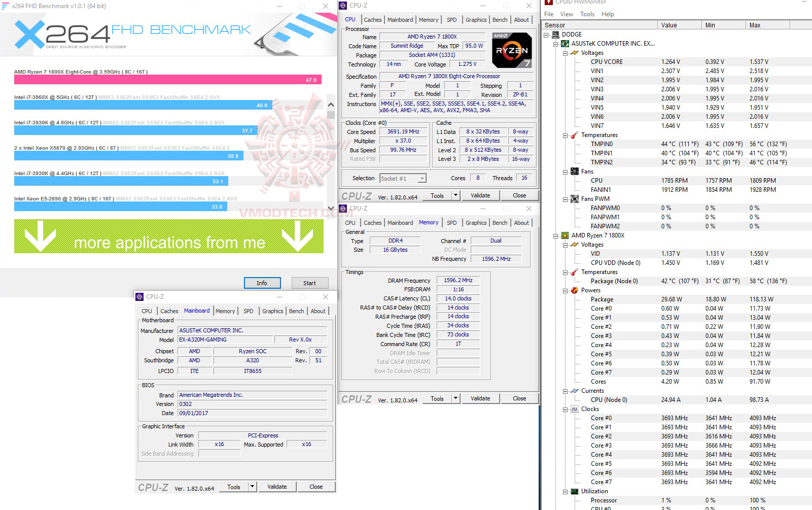Image resolution: width=812 pixels, height=510 pixels.
Task: Click Validate in the CPU-Z window
Action: pyautogui.click(x=480, y=195)
